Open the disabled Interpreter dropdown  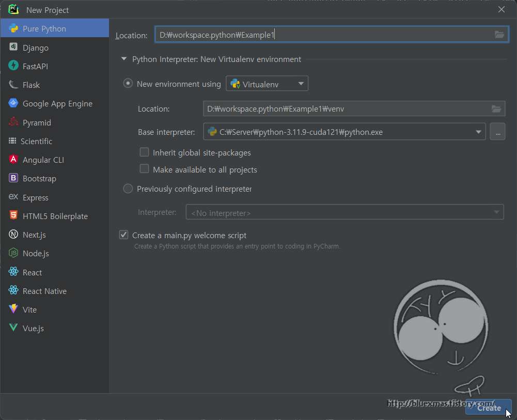click(x=344, y=212)
